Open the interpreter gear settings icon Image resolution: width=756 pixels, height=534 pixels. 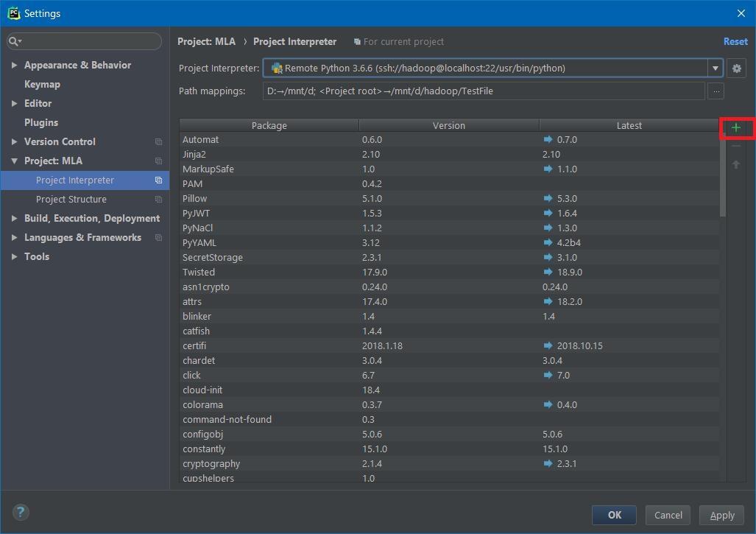coord(736,68)
